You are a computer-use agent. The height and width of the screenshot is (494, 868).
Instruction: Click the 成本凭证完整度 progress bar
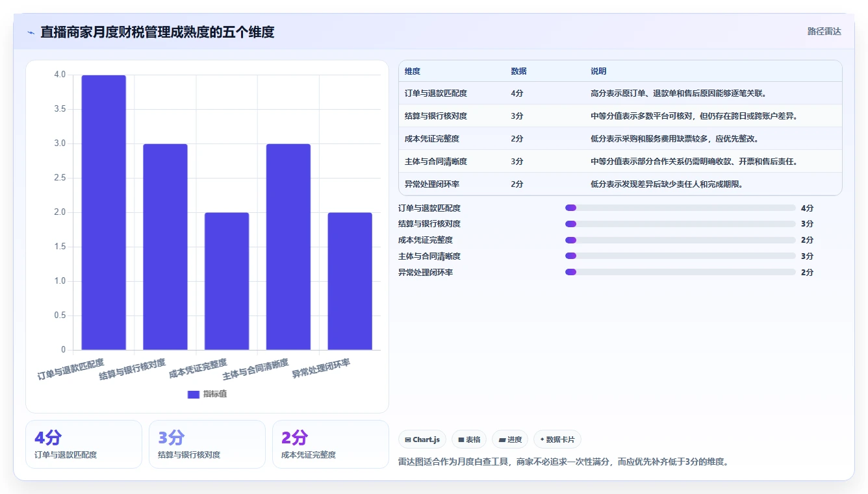coord(680,240)
